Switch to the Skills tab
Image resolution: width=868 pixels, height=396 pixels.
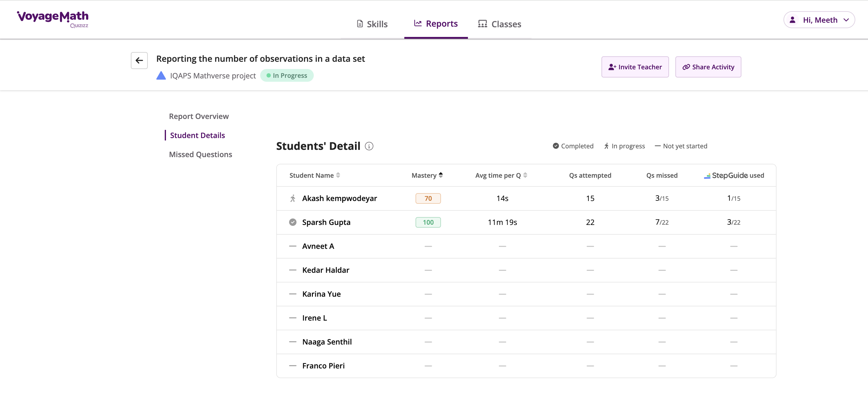[372, 24]
